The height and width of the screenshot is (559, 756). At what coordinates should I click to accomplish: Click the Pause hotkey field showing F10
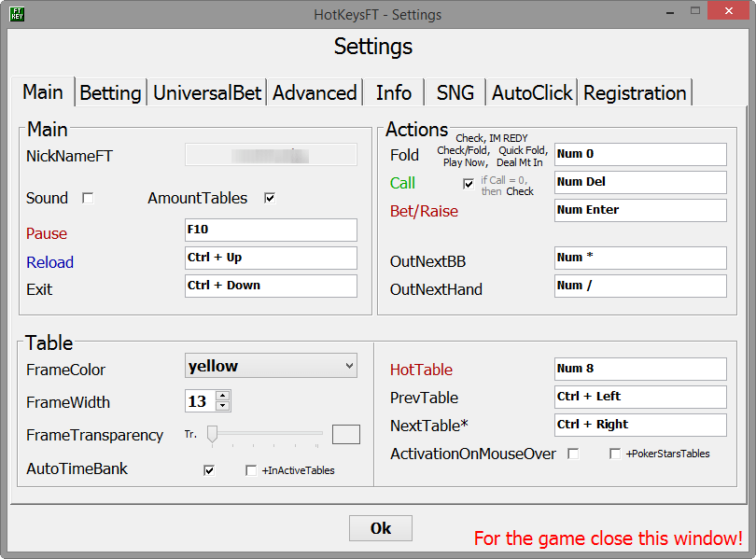tap(271, 230)
